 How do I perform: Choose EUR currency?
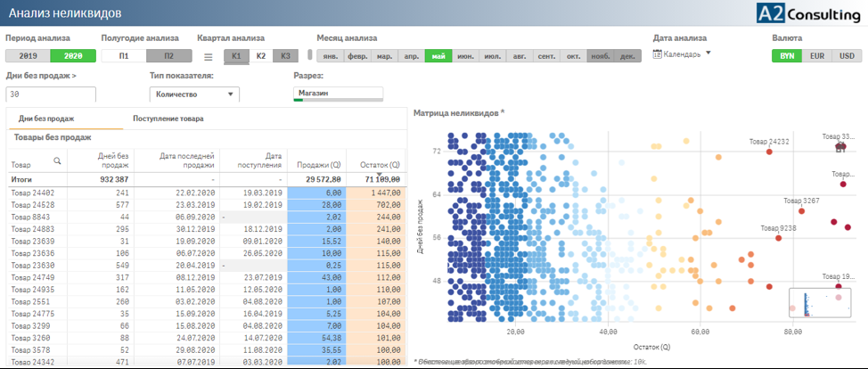click(817, 56)
